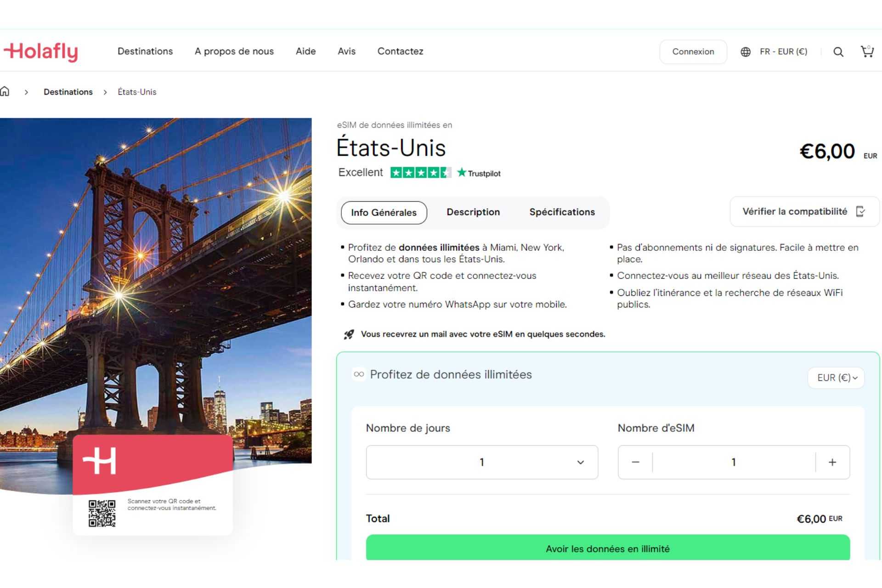Switch to the Spécifications tab

click(x=562, y=212)
